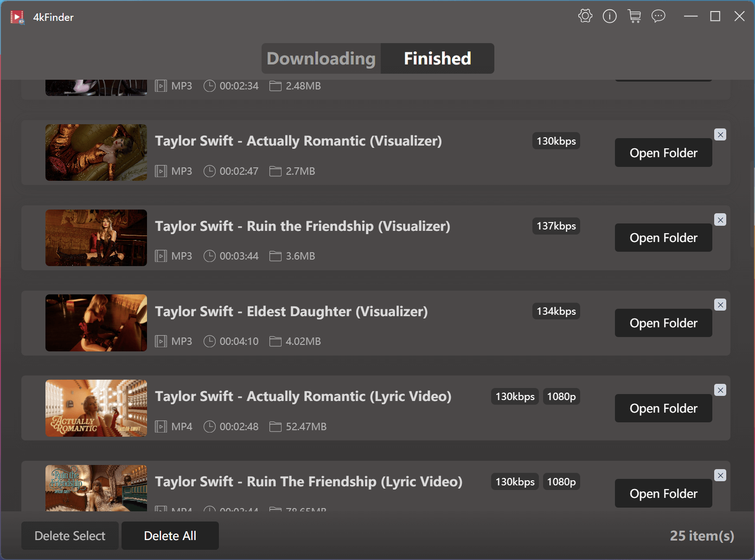Click the 4kFinder app logo icon
This screenshot has height=560, width=755.
click(17, 17)
